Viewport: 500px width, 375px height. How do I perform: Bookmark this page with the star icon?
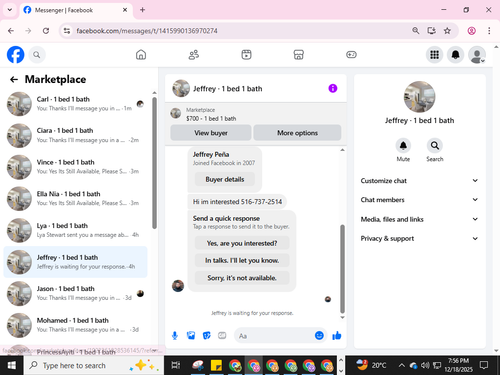(x=447, y=31)
